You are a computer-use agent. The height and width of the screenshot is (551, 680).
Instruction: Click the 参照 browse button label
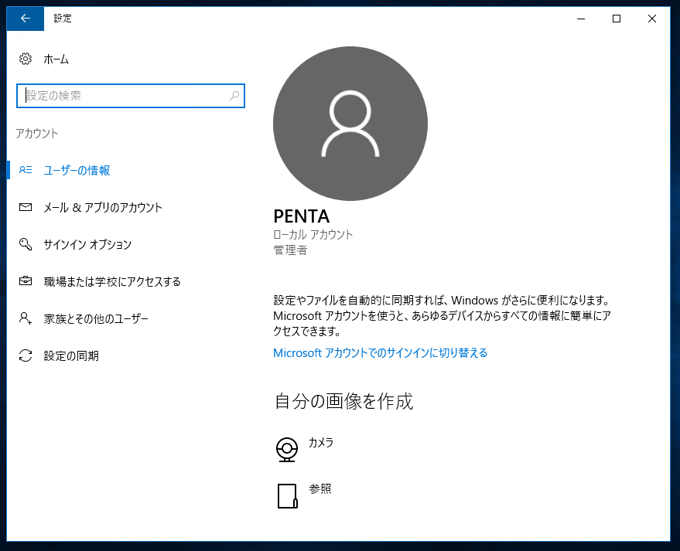[320, 489]
